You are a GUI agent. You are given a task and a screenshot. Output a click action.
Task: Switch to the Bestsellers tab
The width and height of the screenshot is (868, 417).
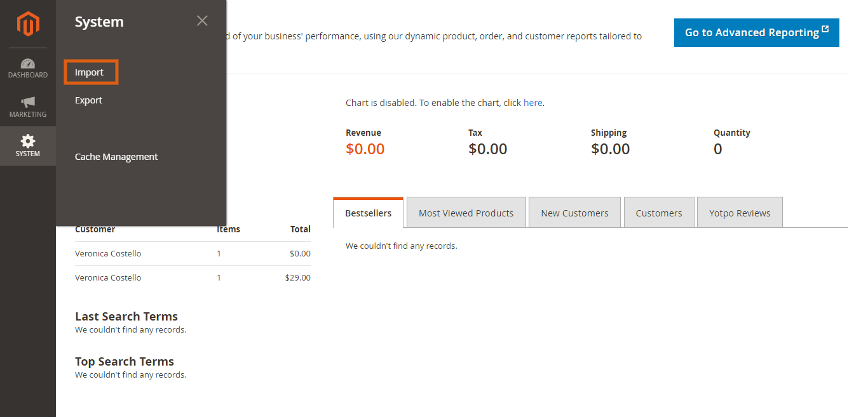point(368,213)
